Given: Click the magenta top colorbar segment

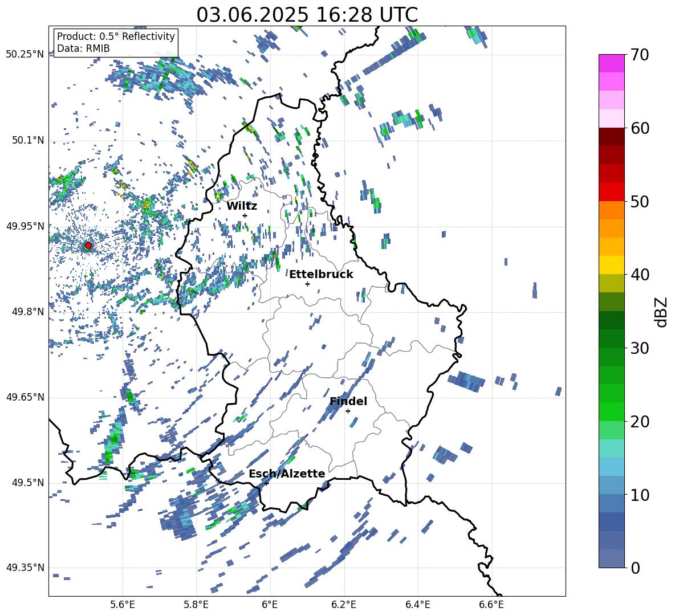Looking at the screenshot, I should tap(611, 63).
